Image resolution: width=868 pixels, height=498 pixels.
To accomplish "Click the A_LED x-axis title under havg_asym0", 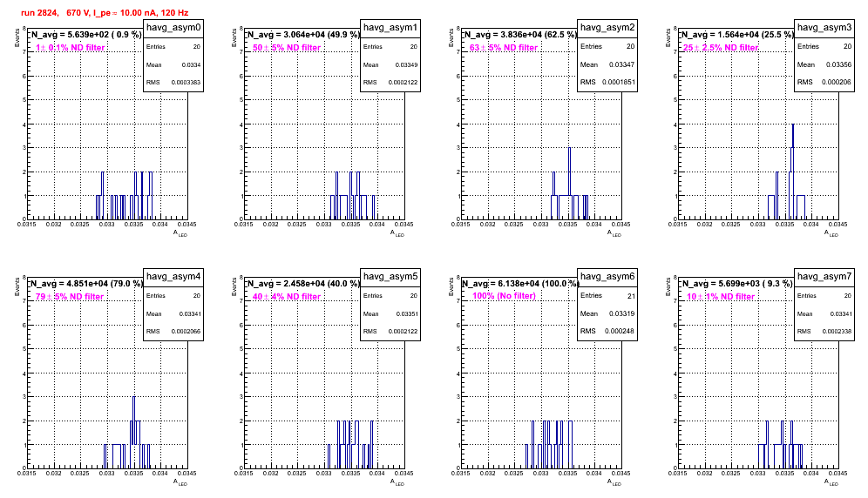I will click(x=180, y=233).
